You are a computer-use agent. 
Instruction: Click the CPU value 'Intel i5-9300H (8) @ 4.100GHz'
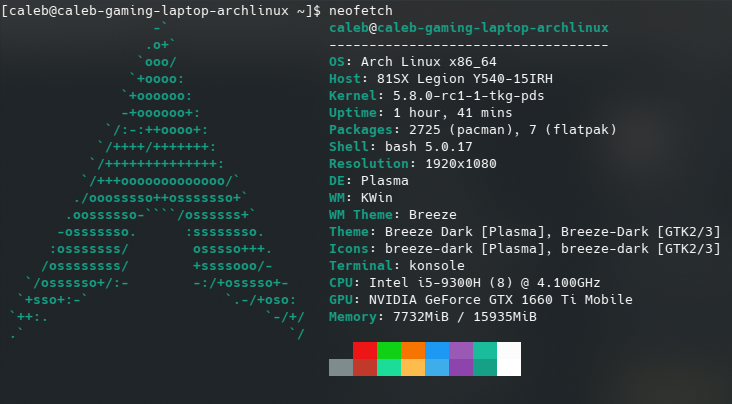(485, 283)
